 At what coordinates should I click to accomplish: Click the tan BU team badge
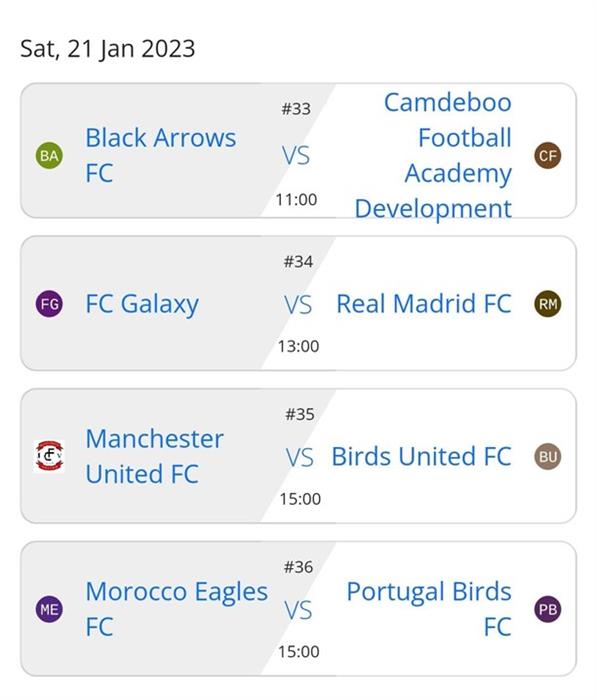point(548,457)
